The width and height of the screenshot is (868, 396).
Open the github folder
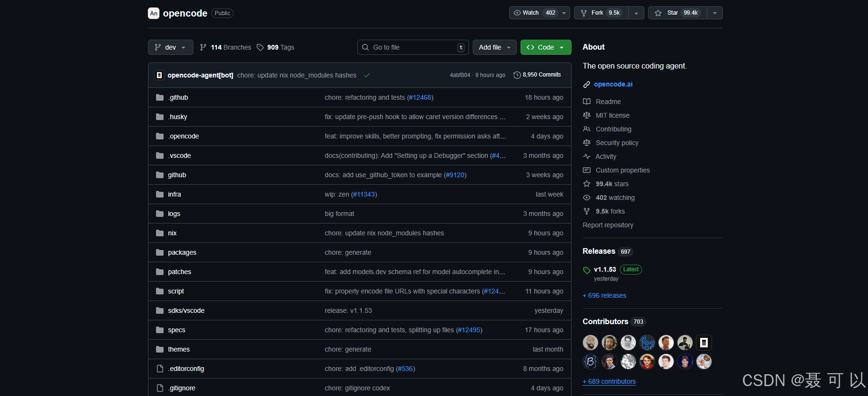(177, 175)
